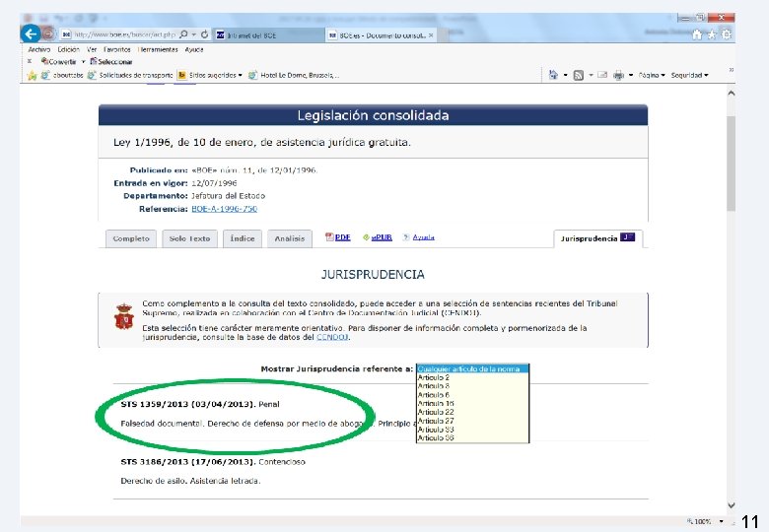The image size is (769, 532).
Task: Open the Ayuda menu in menu bar
Action: point(194,49)
